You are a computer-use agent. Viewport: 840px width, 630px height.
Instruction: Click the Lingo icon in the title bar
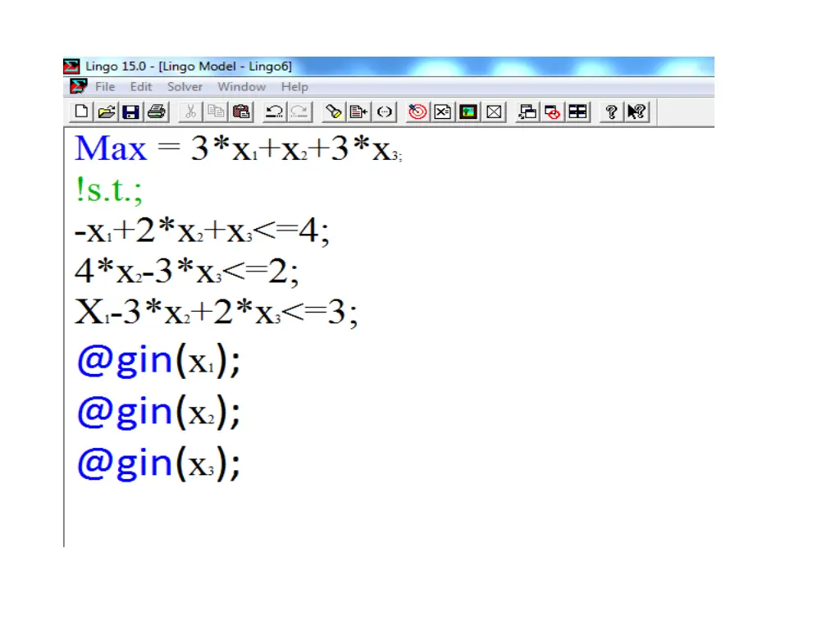(71, 66)
